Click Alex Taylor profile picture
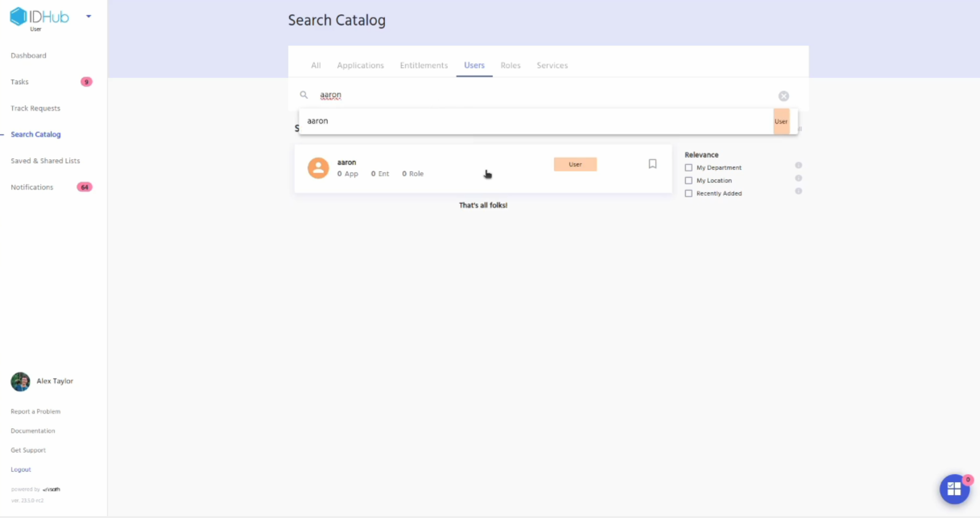The image size is (980, 518). tap(20, 382)
